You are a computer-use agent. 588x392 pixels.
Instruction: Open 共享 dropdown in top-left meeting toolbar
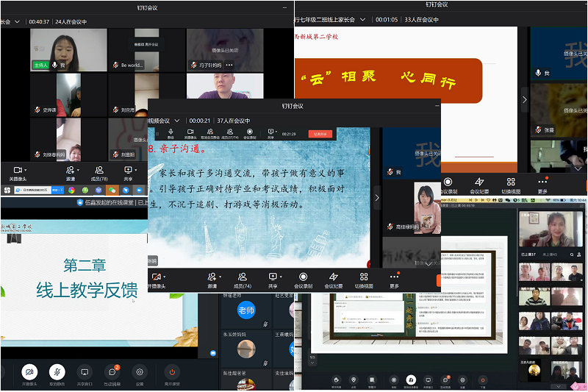pos(129,173)
